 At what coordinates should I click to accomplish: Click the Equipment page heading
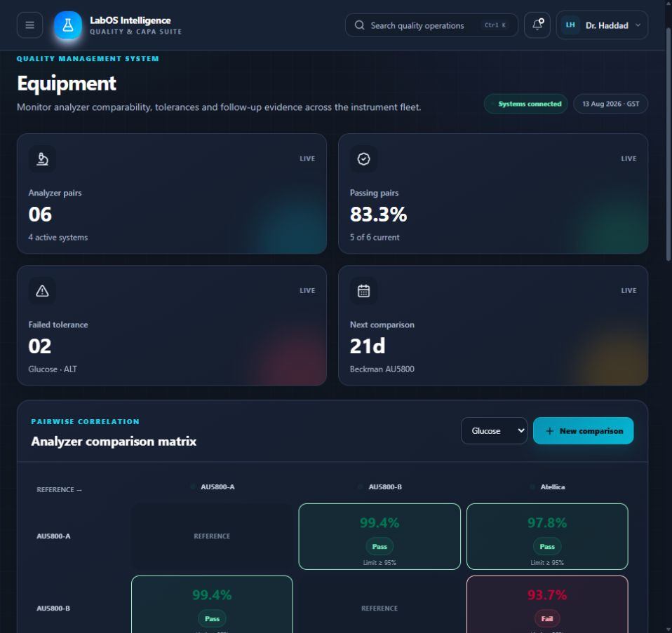tap(67, 83)
